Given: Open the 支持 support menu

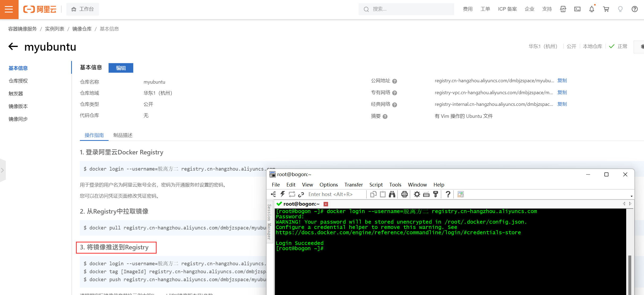Looking at the screenshot, I should point(547,9).
